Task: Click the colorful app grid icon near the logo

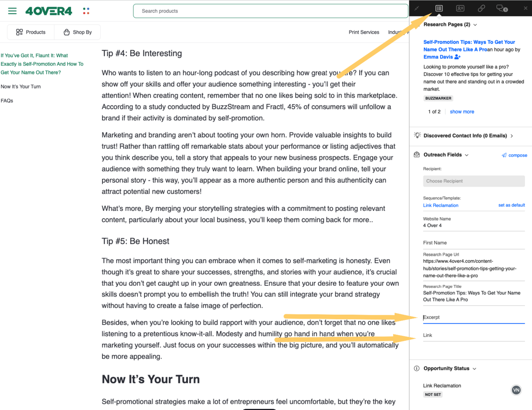Action: (86, 10)
